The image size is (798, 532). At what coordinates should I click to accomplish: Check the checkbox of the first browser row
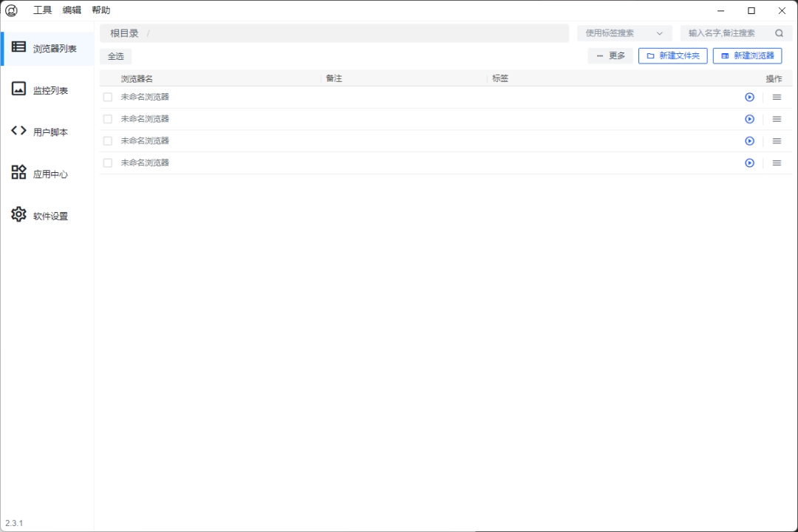[107, 97]
